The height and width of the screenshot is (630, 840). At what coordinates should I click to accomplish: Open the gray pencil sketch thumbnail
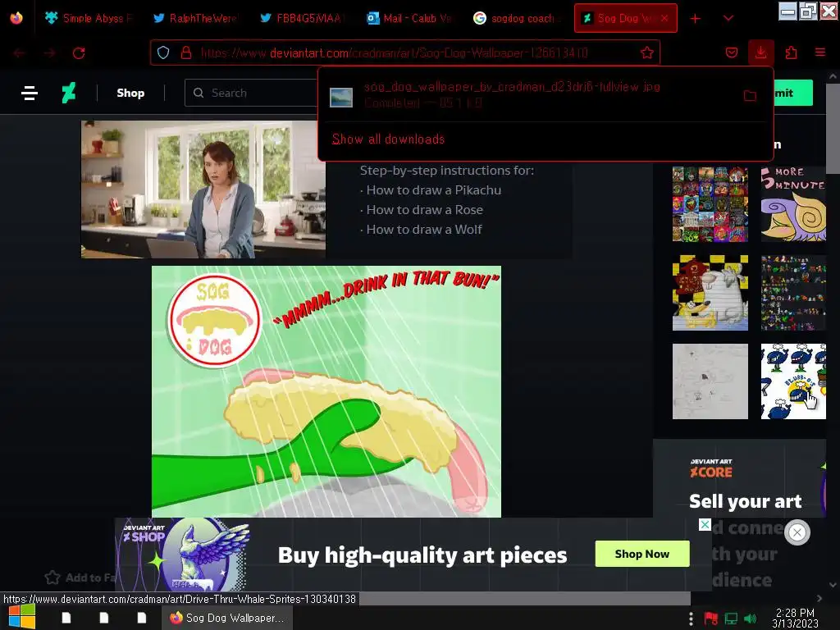coord(710,381)
